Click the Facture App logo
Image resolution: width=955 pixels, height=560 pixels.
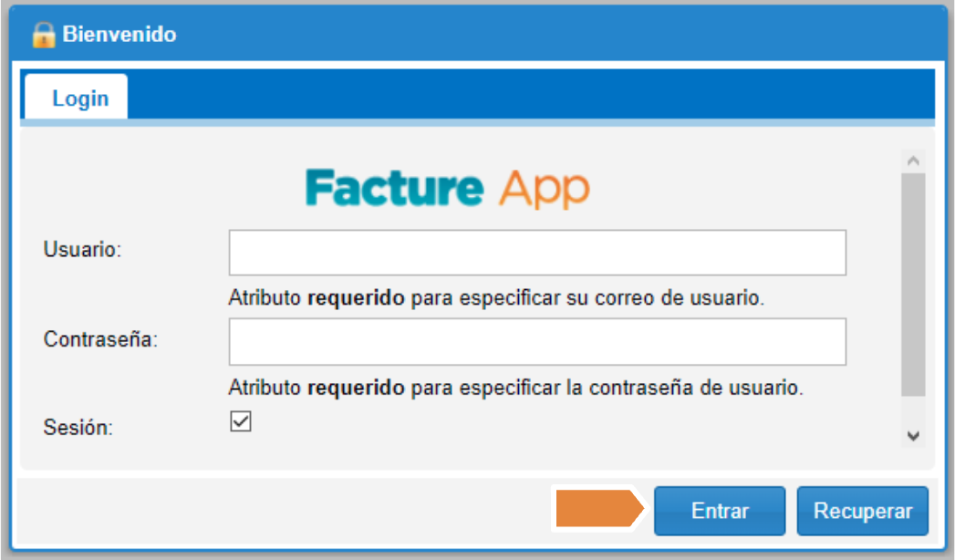[x=447, y=188]
